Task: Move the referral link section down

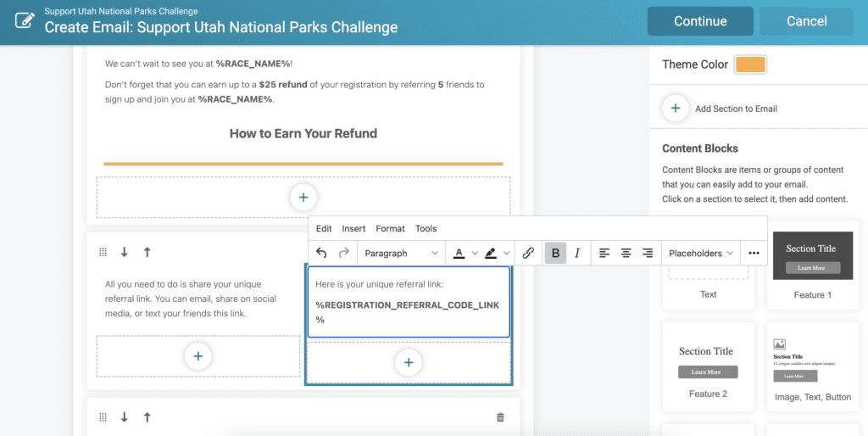Action: coord(124,252)
